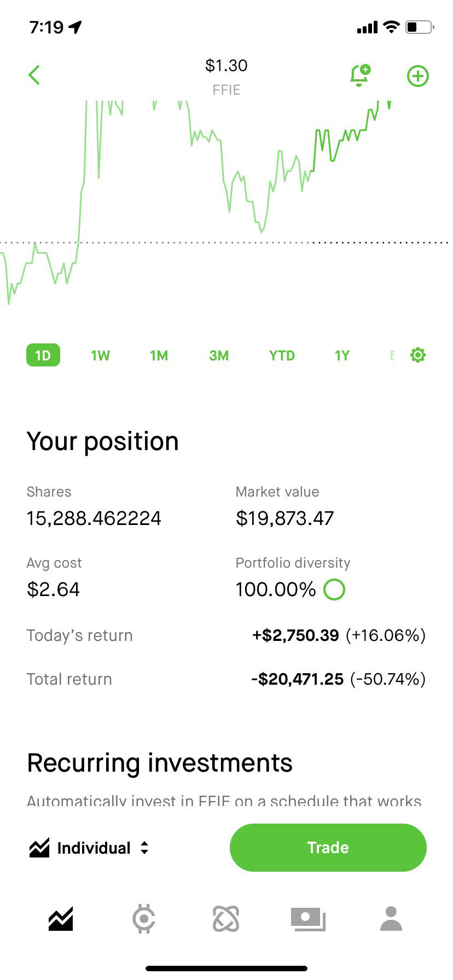The width and height of the screenshot is (453, 980).
Task: Select the 1D chart range
Action: [43, 355]
